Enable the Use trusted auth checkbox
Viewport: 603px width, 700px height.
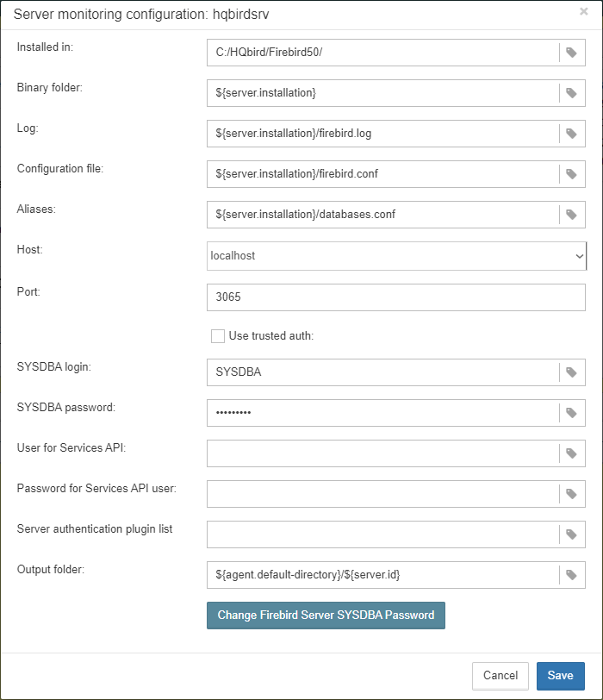coord(218,335)
